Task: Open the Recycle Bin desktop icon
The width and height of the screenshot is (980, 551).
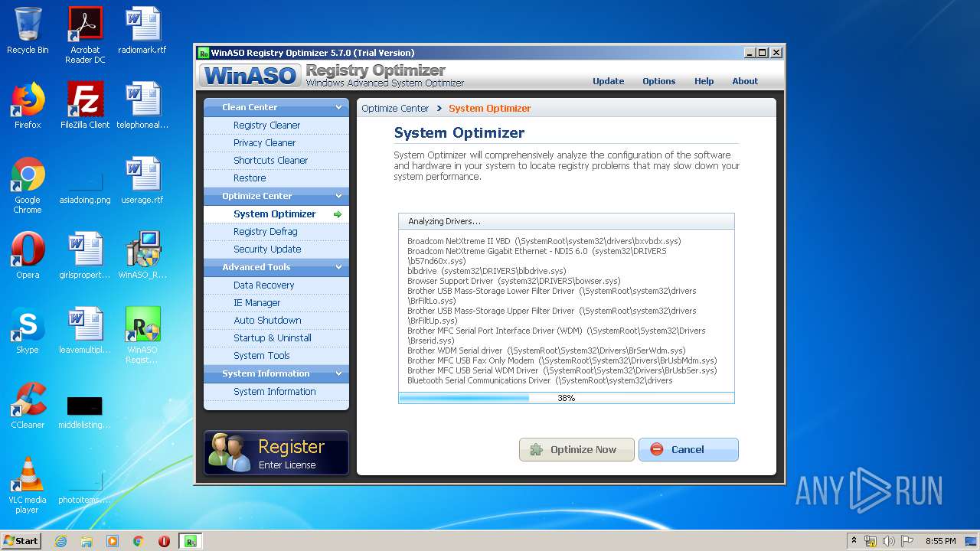Action: [28, 31]
